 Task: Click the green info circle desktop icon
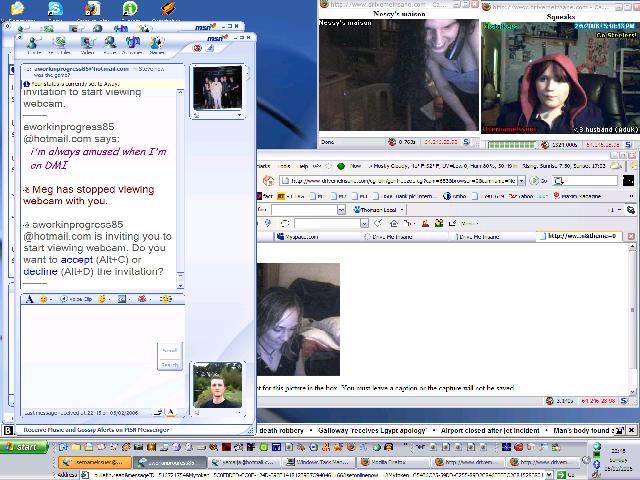130,8
